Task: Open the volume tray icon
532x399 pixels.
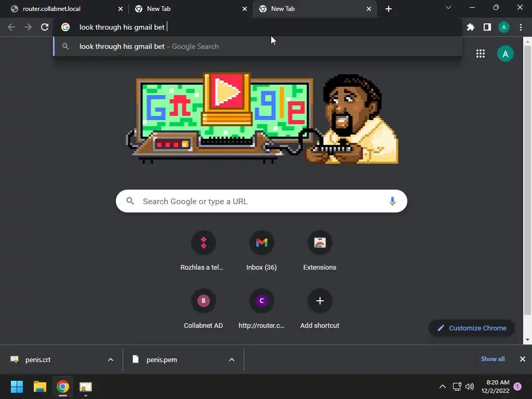Action: pos(470,387)
